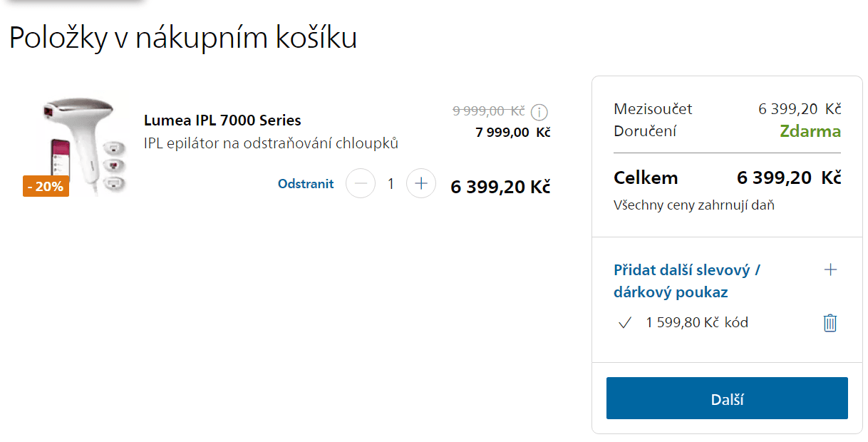Decrease quantity with the minus button
The height and width of the screenshot is (442, 868).
361,184
